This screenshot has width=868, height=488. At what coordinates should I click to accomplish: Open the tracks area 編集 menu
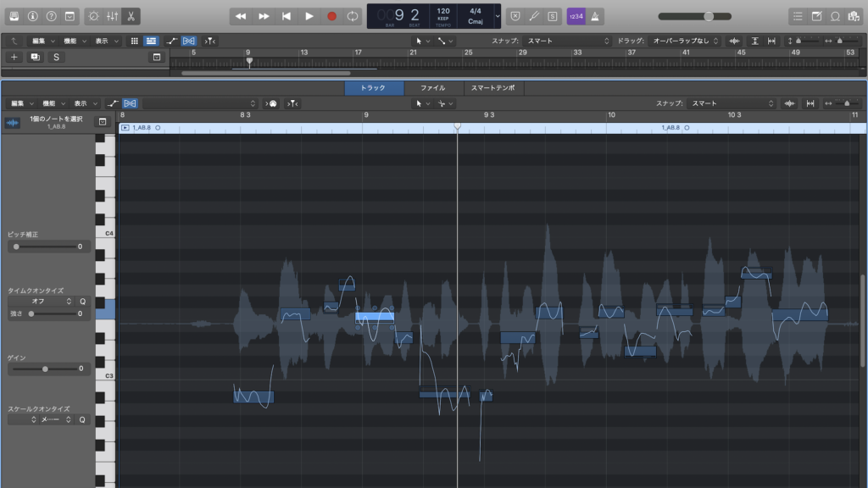point(42,41)
